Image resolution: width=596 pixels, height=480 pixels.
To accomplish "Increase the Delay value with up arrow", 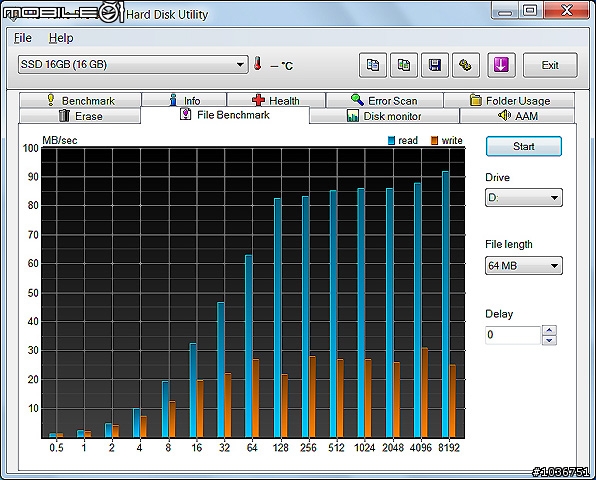I will coord(549,330).
